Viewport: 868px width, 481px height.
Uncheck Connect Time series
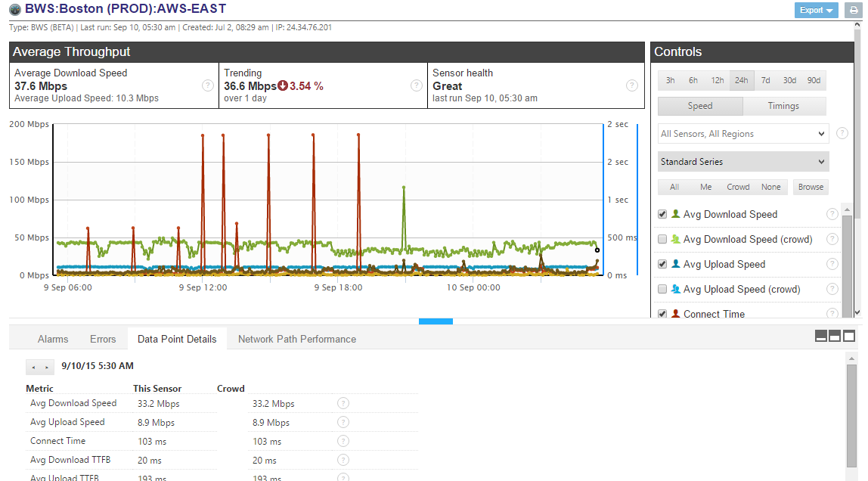click(662, 314)
